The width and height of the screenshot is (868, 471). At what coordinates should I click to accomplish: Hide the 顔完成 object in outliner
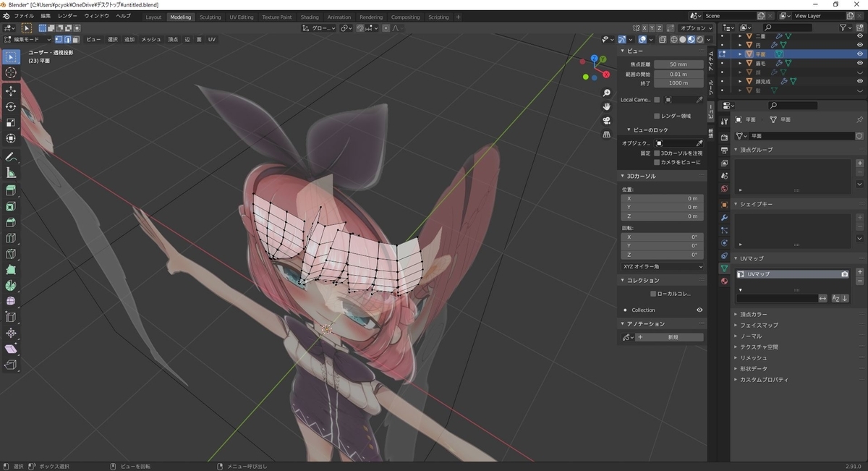pyautogui.click(x=860, y=81)
